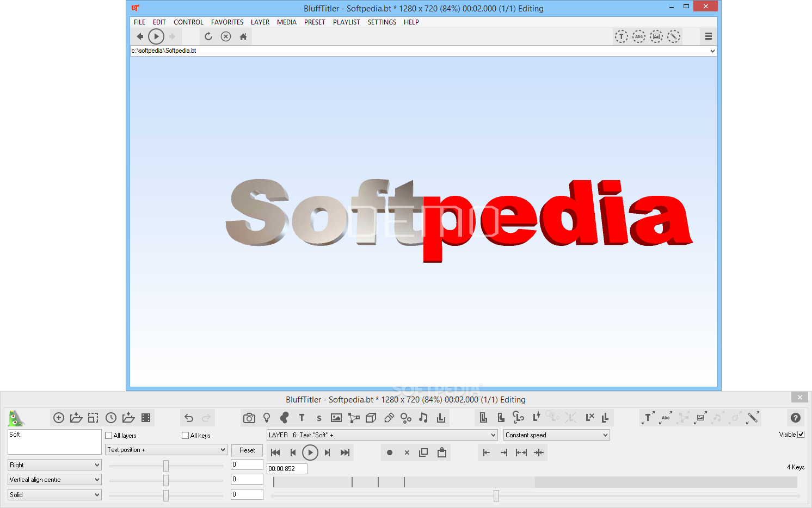Viewport: 812px width, 508px height.
Task: Open the Right alignment dropdown
Action: (x=54, y=465)
